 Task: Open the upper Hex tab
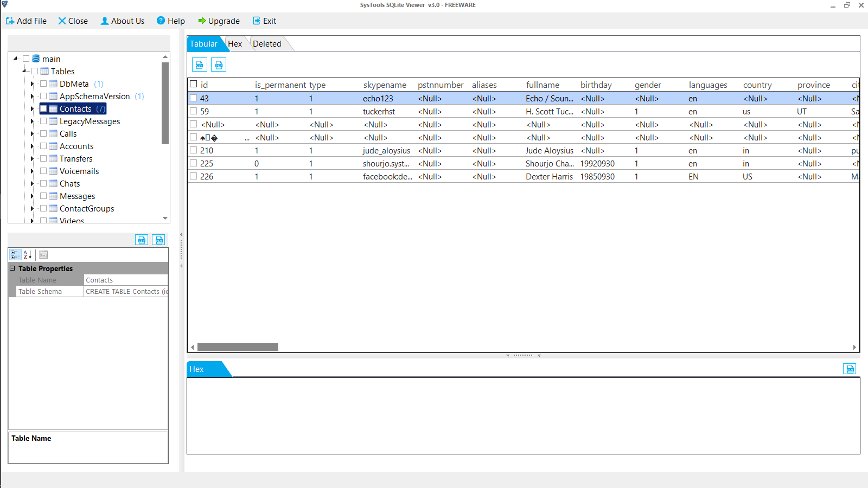[235, 44]
